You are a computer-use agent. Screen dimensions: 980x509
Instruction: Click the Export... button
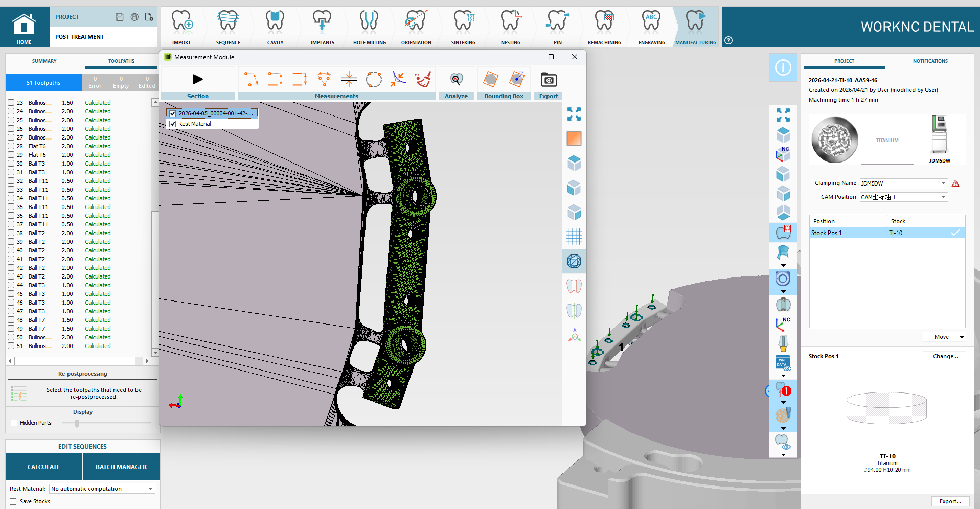pyautogui.click(x=950, y=501)
